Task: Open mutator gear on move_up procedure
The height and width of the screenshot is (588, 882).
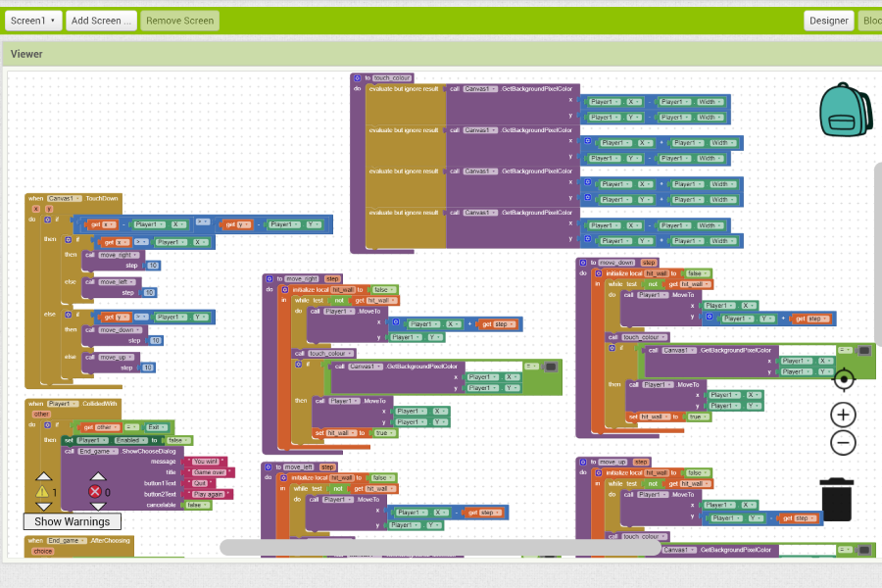Action: coord(583,462)
